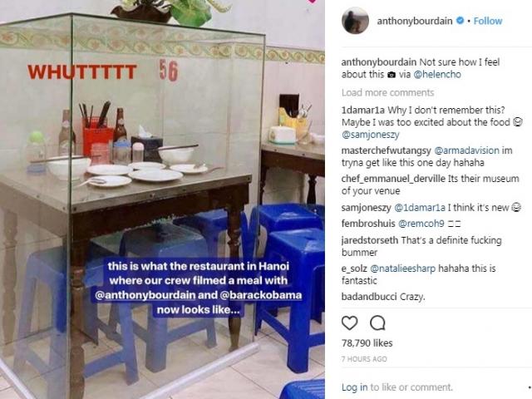Open the @armadavision mention link

(x=467, y=150)
